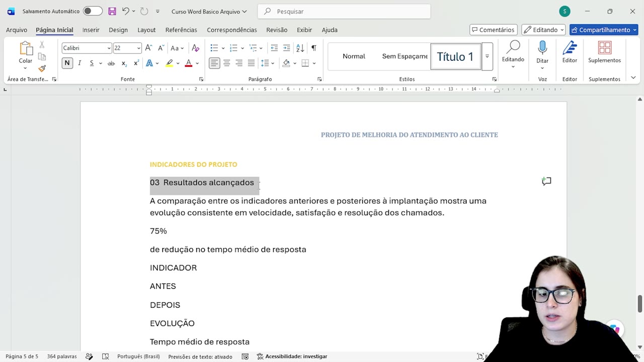
Task: Toggle subscript formatting
Action: tap(124, 63)
